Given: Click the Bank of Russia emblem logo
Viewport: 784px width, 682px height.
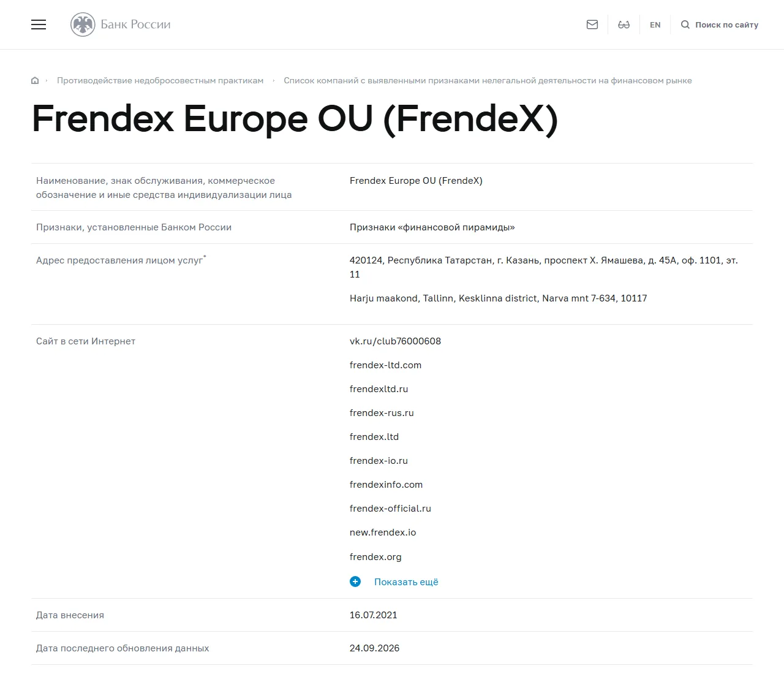Looking at the screenshot, I should coord(83,25).
